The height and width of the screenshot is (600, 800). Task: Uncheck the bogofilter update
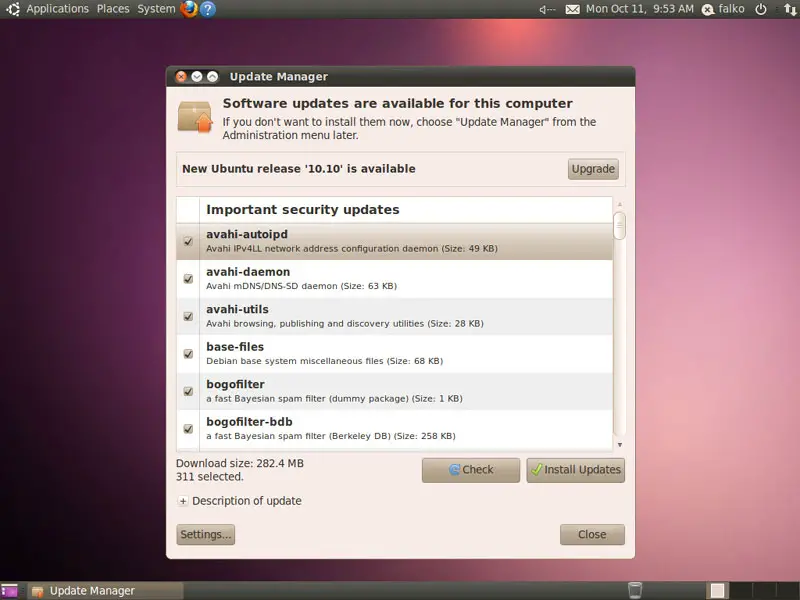(x=188, y=391)
